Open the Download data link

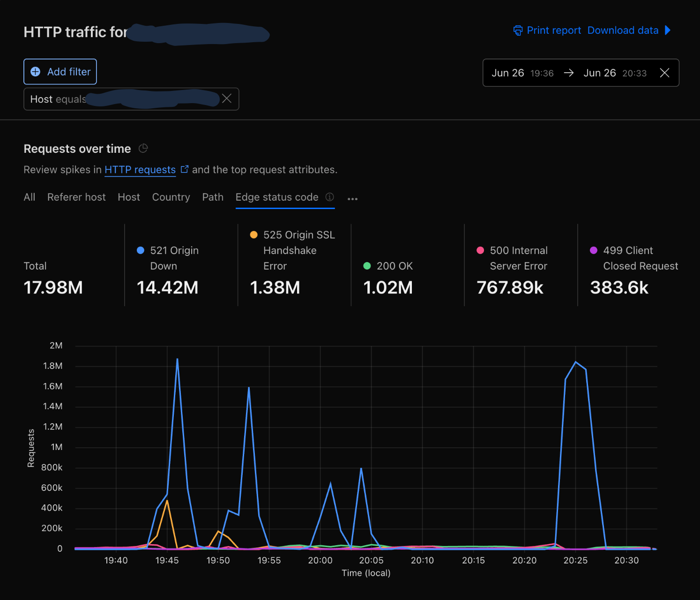tap(623, 30)
